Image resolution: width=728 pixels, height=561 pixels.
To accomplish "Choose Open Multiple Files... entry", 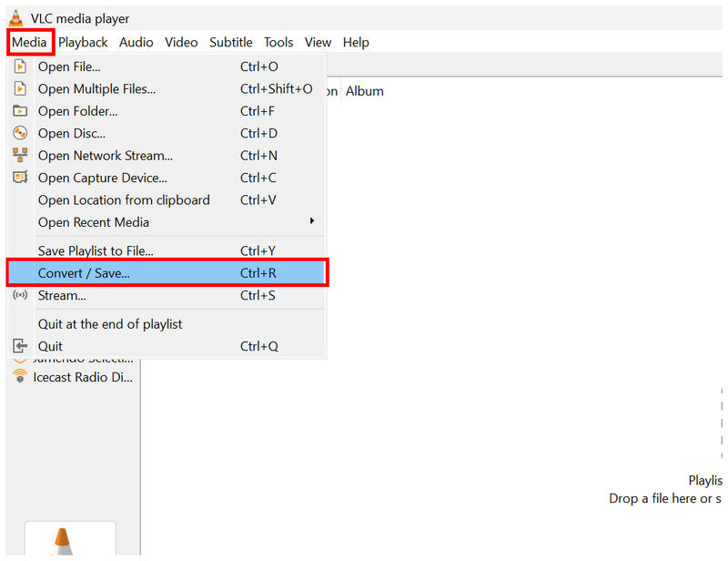I will tap(167, 88).
